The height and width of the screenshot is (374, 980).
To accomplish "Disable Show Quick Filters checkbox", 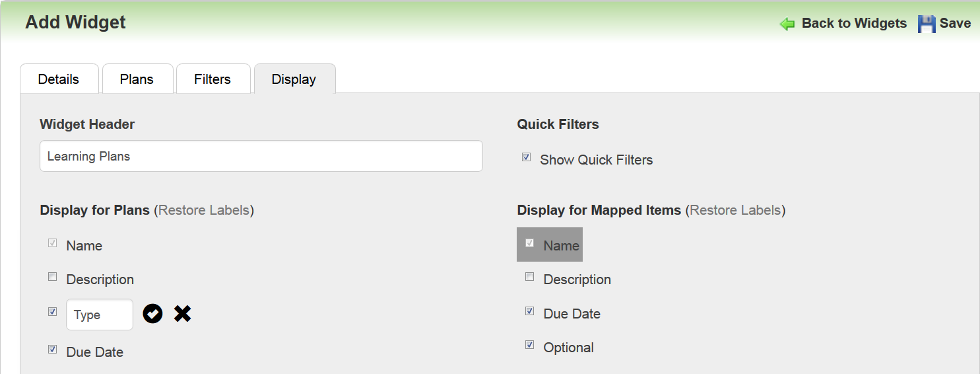I will pyautogui.click(x=526, y=157).
